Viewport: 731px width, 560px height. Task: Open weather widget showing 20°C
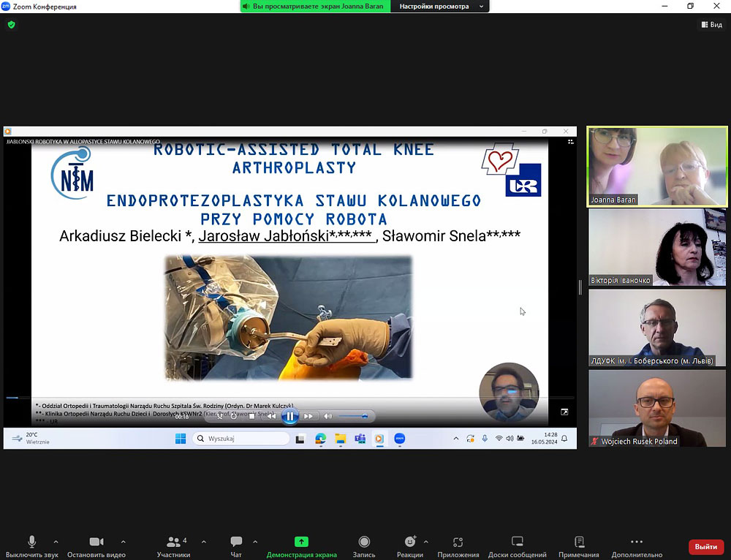(31, 439)
